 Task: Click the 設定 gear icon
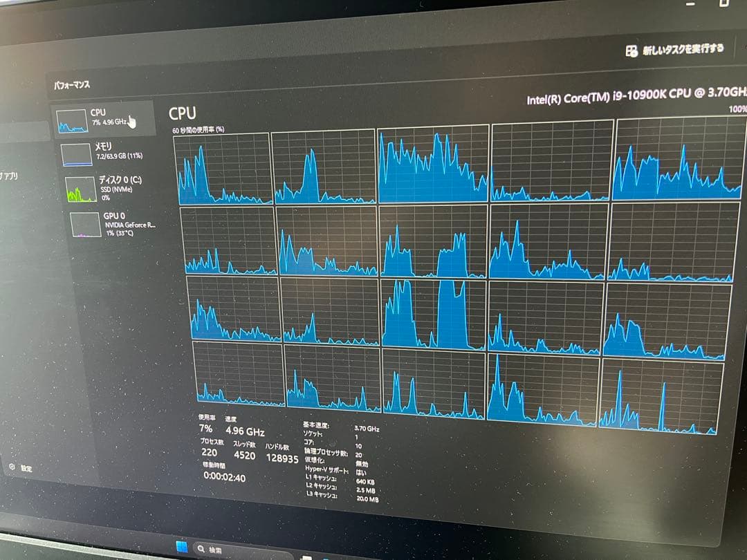[12, 467]
